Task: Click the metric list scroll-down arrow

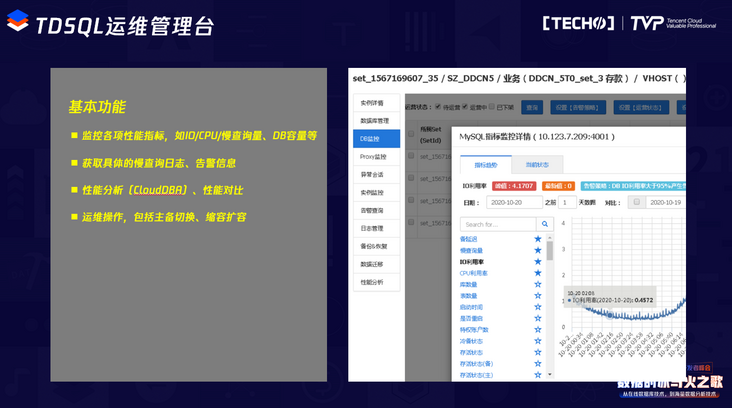Action: click(550, 374)
